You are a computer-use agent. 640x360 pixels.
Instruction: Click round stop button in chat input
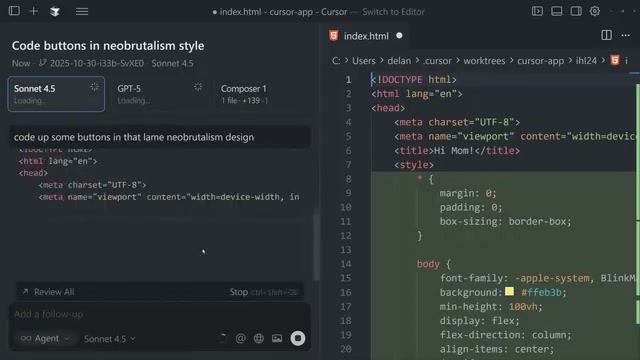[x=298, y=338]
